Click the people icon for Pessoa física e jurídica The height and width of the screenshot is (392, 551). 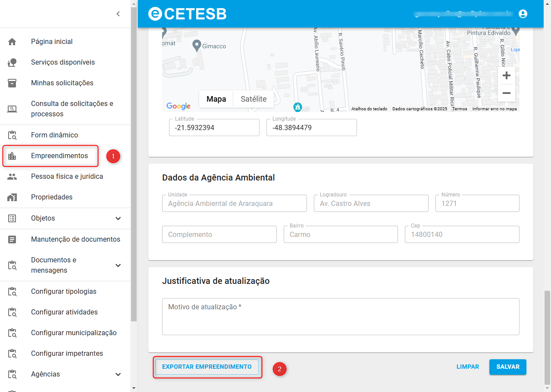[x=12, y=177]
